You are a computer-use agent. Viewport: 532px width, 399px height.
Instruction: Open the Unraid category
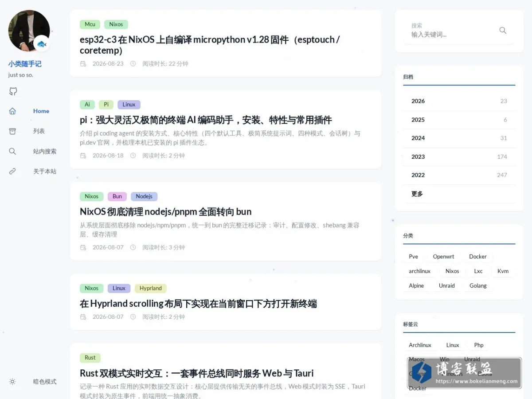[447, 286]
